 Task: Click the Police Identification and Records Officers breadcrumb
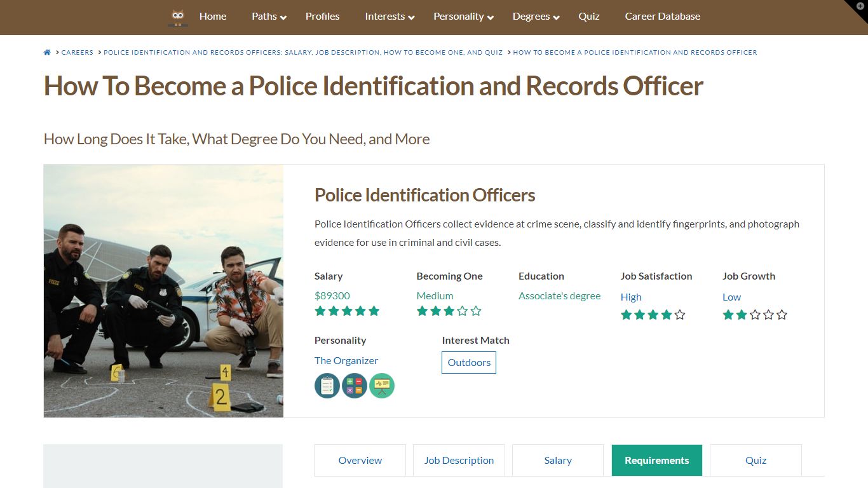303,53
